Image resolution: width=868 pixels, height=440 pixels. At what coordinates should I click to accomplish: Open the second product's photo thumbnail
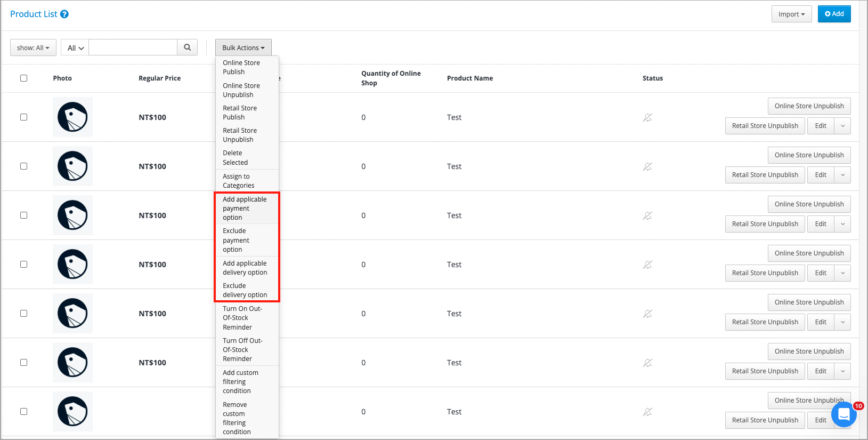[x=72, y=166]
